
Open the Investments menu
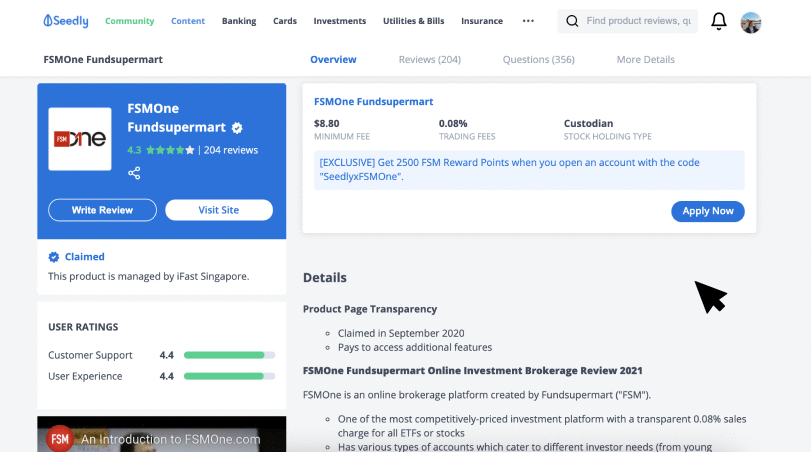pos(340,21)
